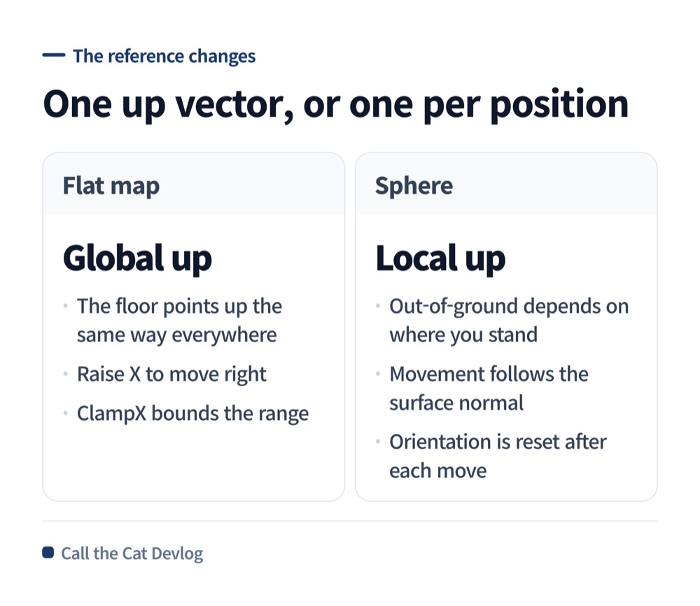This screenshot has height=606, width=700.
Task: Select Movement follows the surface normal item
Action: point(489,388)
